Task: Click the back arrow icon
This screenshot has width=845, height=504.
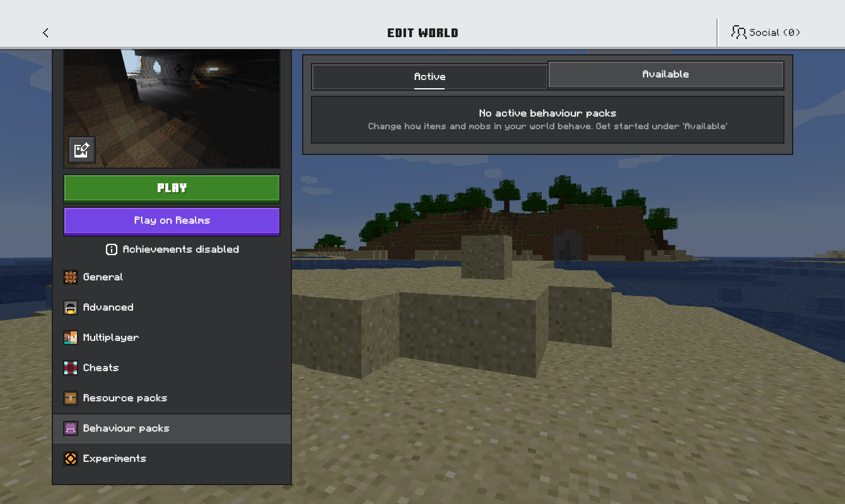Action: coord(45,33)
